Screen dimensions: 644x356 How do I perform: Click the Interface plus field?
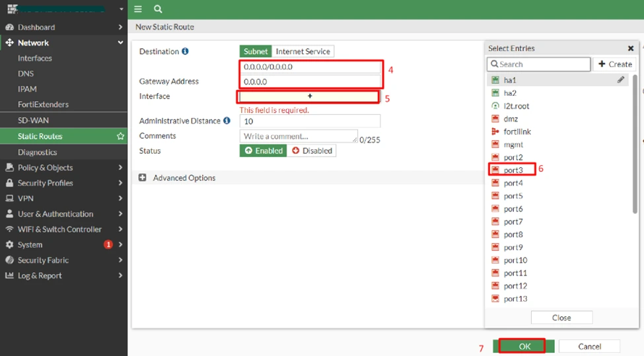310,96
